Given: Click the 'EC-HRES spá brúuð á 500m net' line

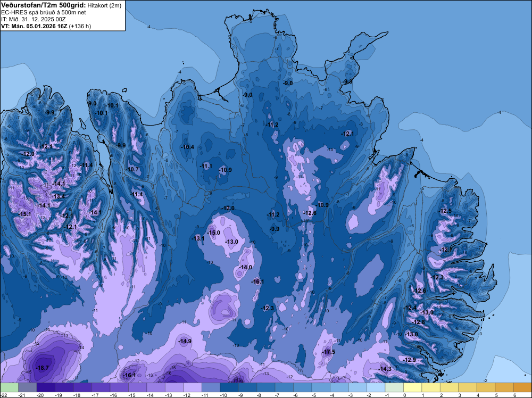Looking at the screenshot, I should 44,13.
